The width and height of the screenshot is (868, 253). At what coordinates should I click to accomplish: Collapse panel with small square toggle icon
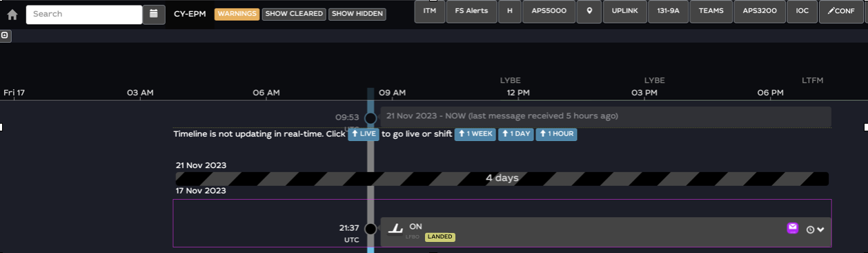point(5,35)
